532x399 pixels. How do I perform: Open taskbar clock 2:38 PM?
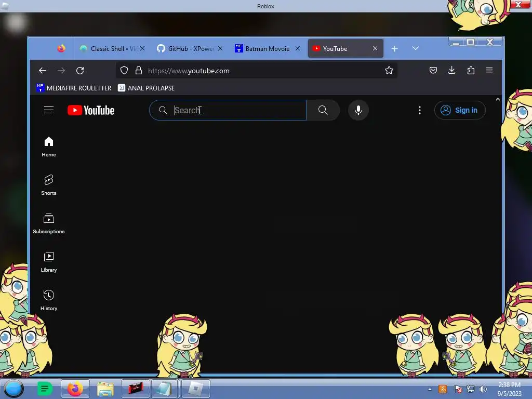509,389
